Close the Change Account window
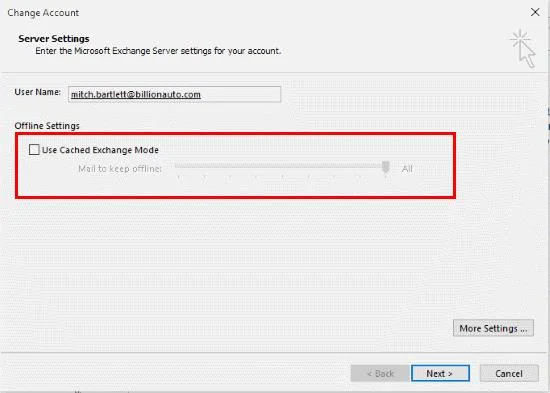Viewport: 550px width, 393px height. [x=535, y=12]
